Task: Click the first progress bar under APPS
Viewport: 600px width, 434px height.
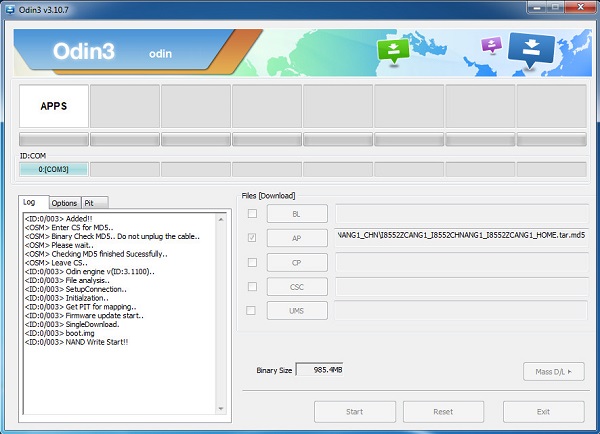Action: click(x=54, y=139)
